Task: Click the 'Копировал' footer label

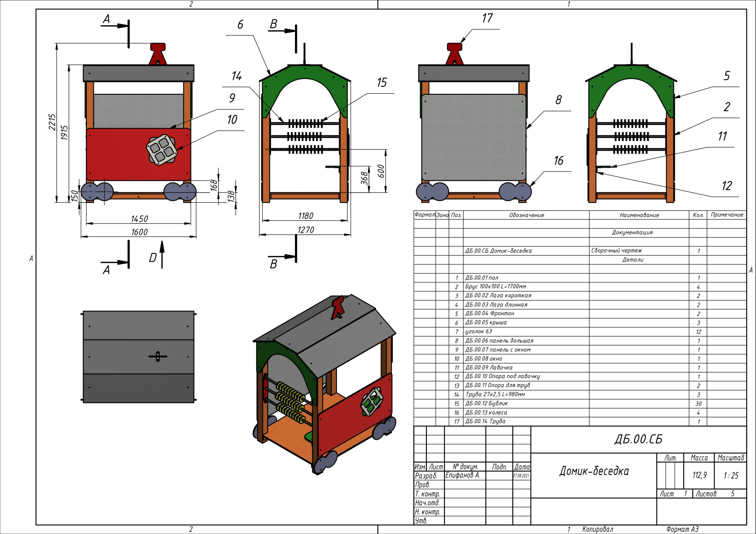Action: (598, 529)
